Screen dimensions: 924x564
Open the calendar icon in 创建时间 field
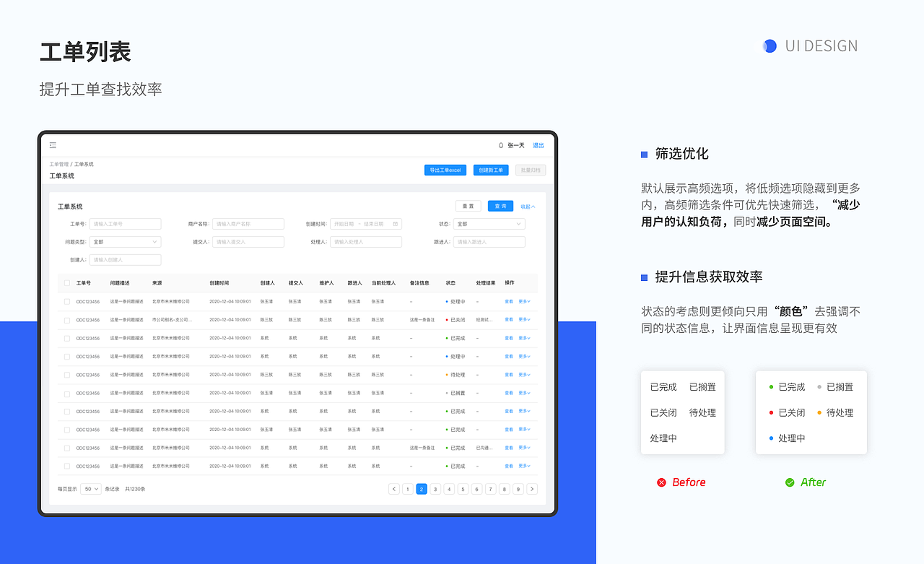[x=395, y=224]
